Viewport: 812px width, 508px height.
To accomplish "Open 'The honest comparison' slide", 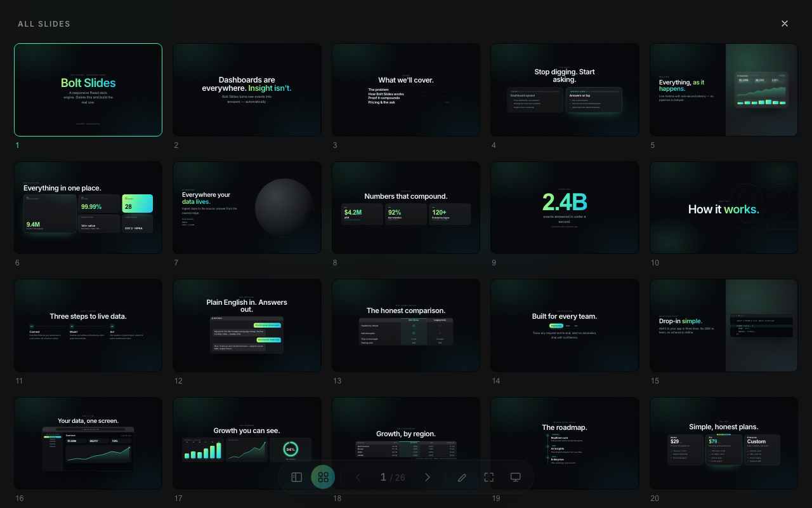I will coord(406,326).
